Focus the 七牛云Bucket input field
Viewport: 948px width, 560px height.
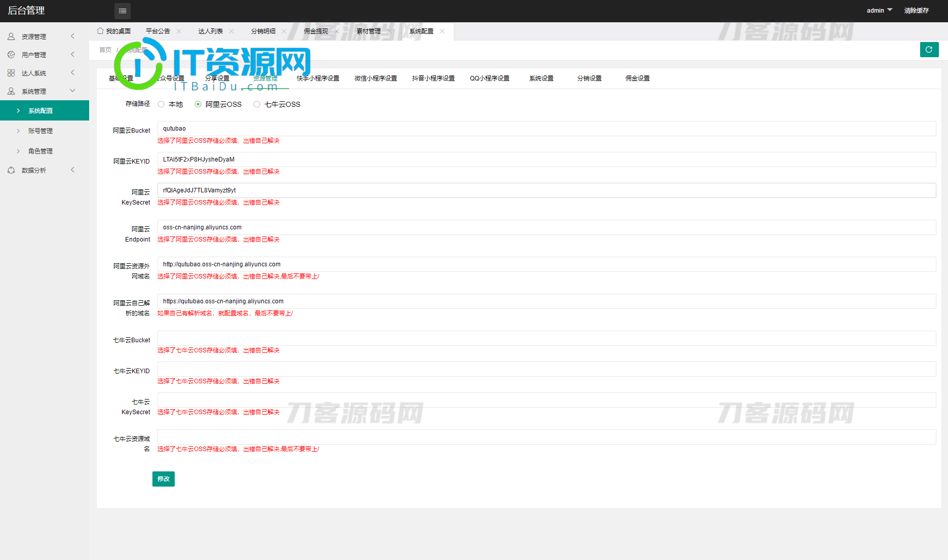point(546,338)
